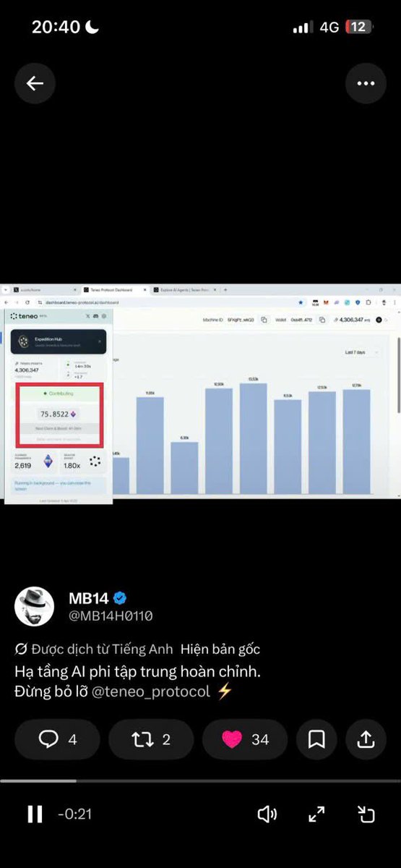Tap the battery indicator showing 12

pos(360,27)
